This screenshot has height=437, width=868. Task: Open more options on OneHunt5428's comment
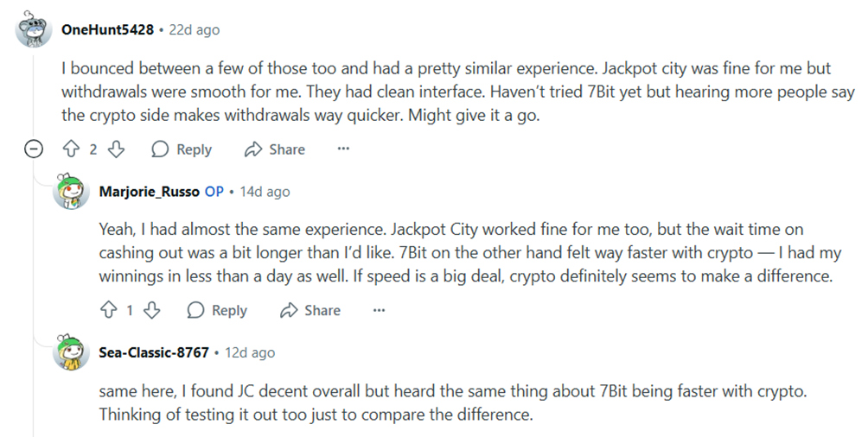pos(343,149)
